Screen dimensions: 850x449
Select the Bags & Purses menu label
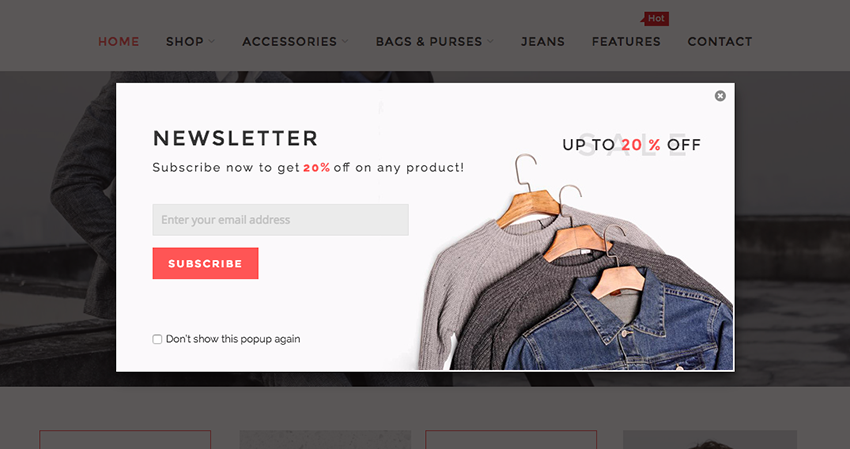pos(429,41)
